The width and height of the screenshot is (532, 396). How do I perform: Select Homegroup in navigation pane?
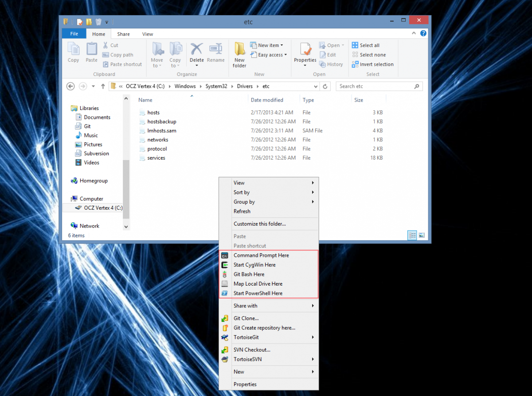click(94, 181)
